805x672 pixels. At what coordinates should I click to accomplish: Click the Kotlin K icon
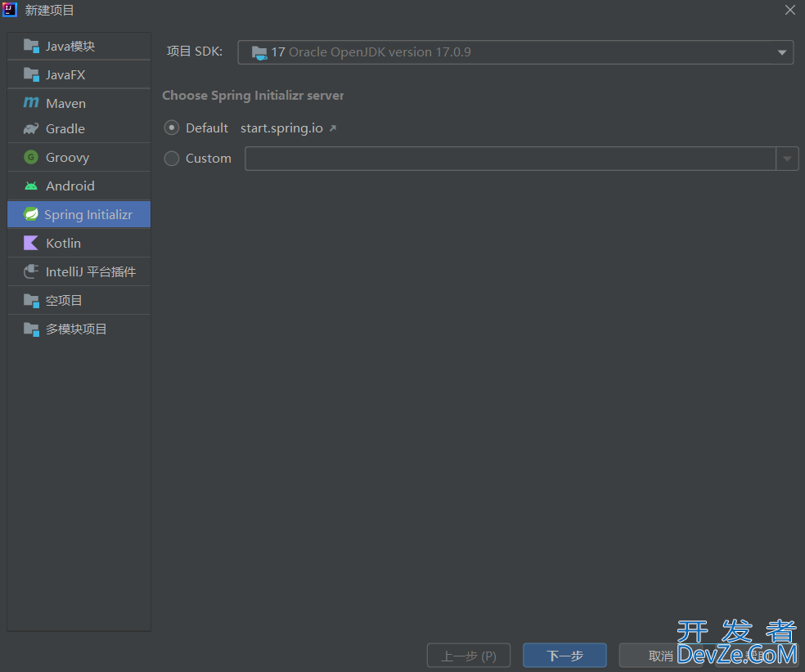31,243
